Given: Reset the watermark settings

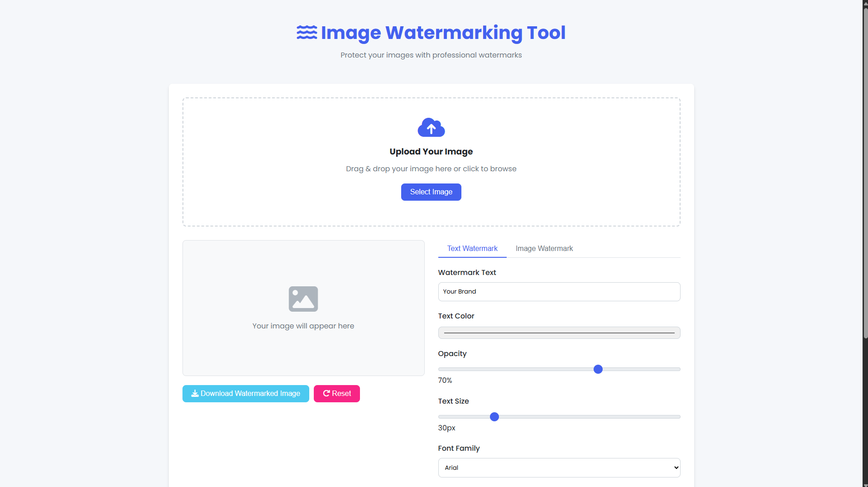Looking at the screenshot, I should click(x=337, y=394).
